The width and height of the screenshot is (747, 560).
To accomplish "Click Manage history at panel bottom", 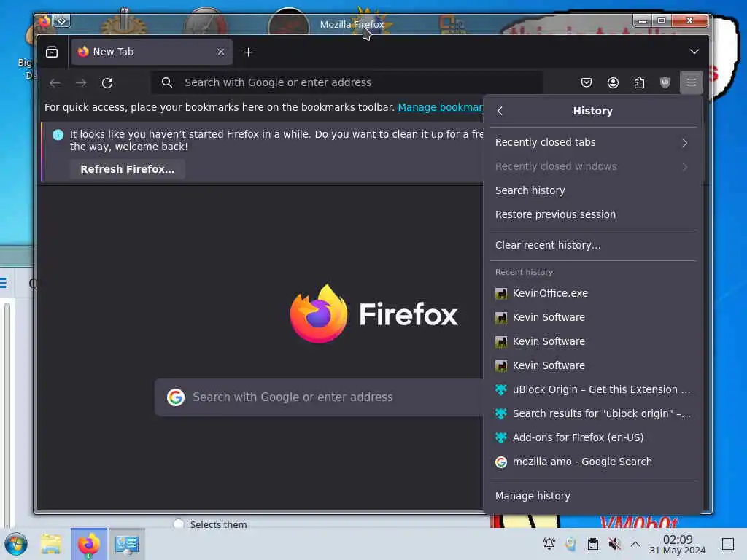I will [x=592, y=496].
